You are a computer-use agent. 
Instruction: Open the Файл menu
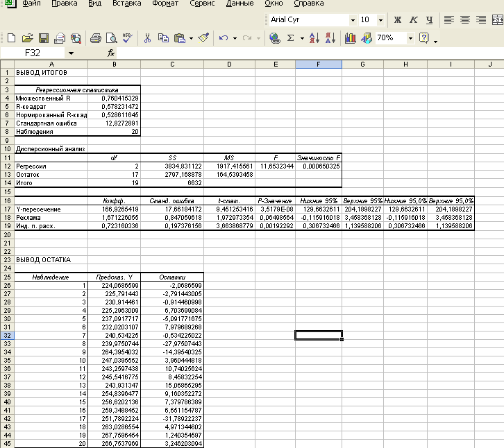31,3
